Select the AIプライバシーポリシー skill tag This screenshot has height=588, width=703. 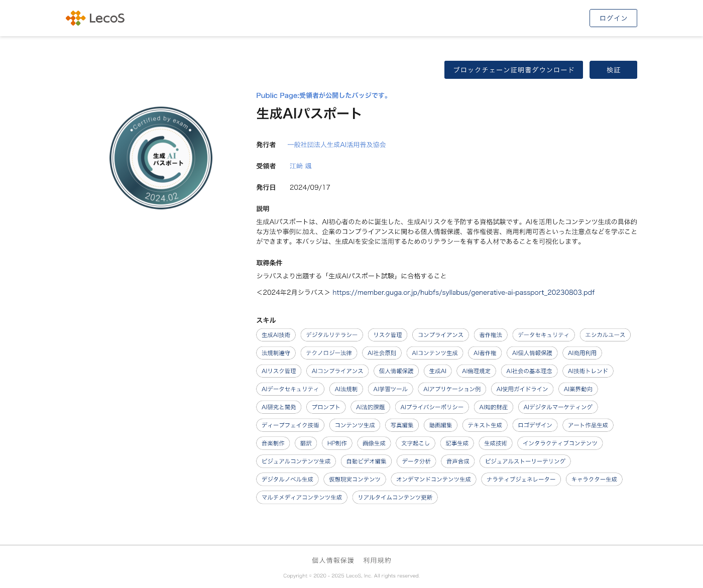432,407
